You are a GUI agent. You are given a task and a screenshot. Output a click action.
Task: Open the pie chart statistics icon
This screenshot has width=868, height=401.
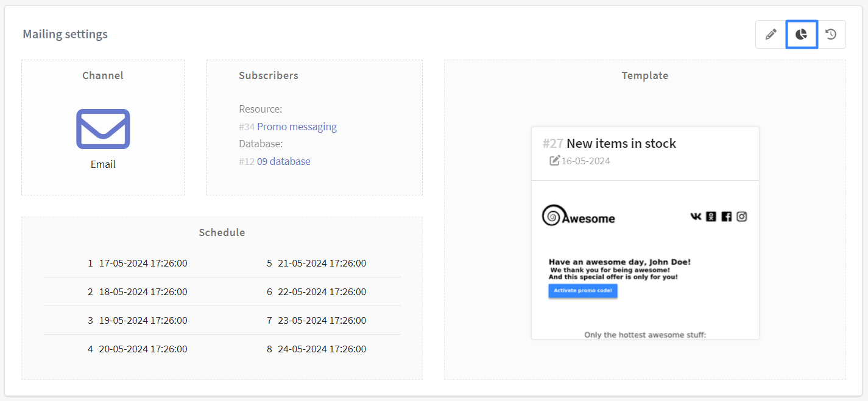point(801,35)
